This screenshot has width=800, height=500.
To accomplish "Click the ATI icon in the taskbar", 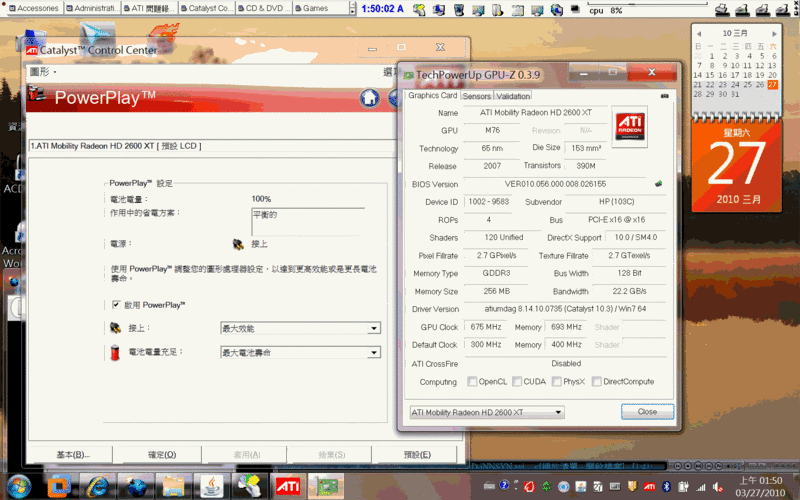I will point(288,485).
